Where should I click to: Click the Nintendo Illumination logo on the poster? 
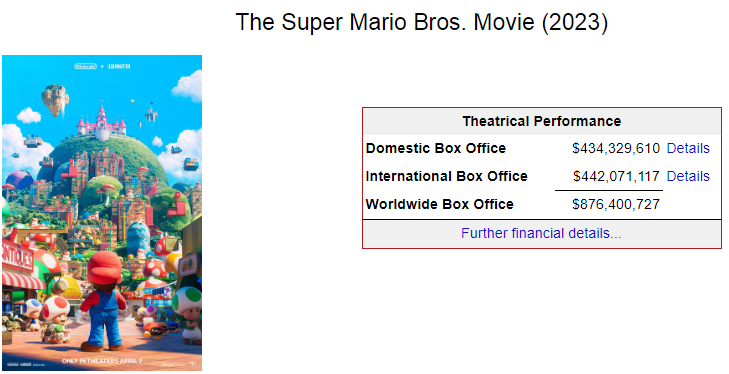[102, 66]
